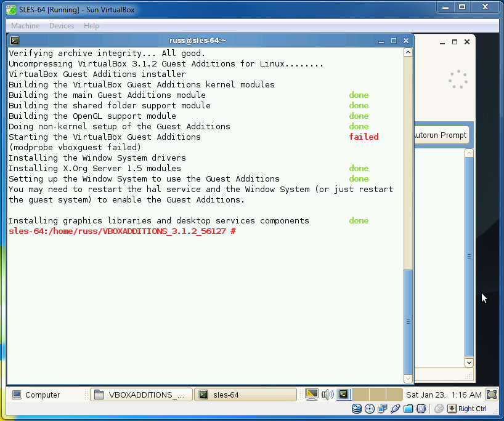Open the volume control speaker icon
Image resolution: width=504 pixels, height=421 pixels.
click(x=328, y=395)
